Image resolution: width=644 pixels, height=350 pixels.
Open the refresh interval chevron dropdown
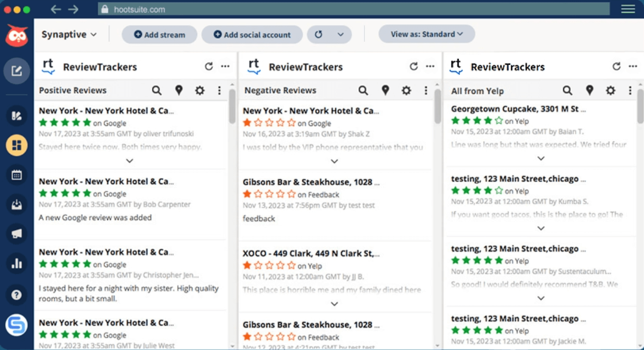click(342, 34)
